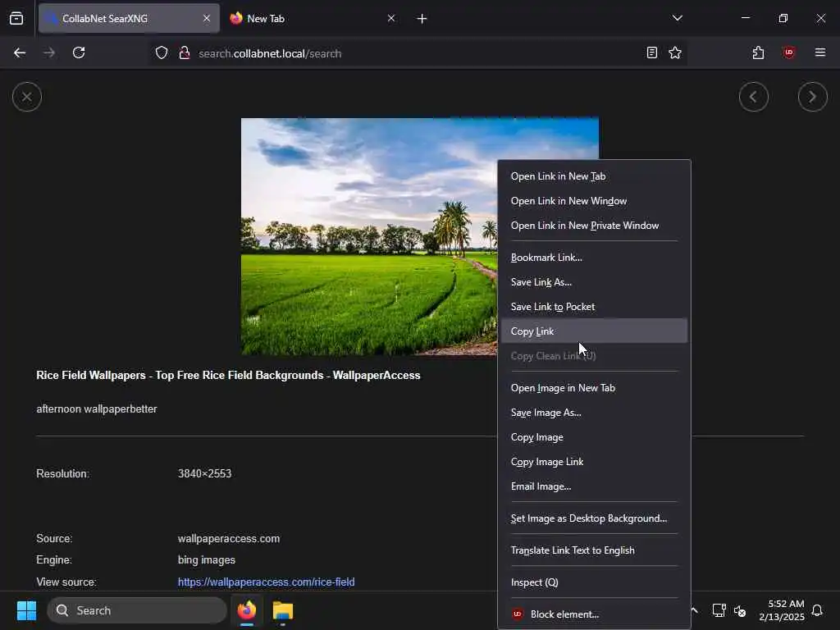Viewport: 840px width, 630px height.
Task: Open the notifications bell icon
Action: (x=817, y=610)
